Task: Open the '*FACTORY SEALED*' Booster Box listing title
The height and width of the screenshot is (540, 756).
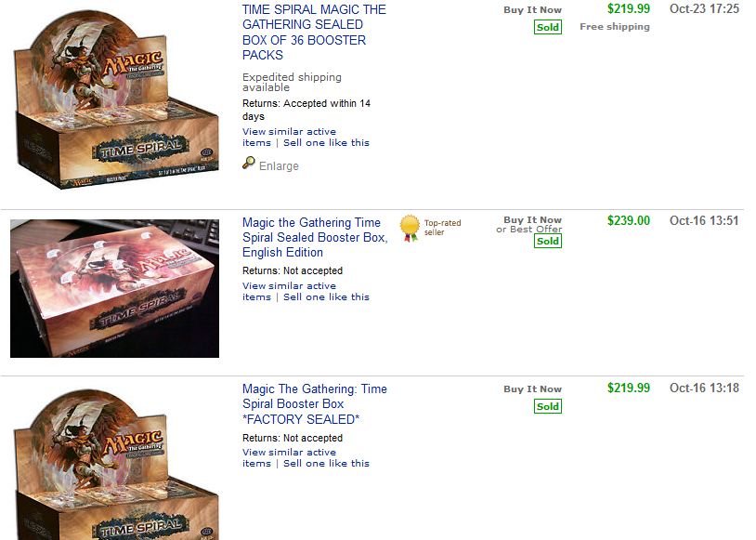Action: pyautogui.click(x=315, y=403)
